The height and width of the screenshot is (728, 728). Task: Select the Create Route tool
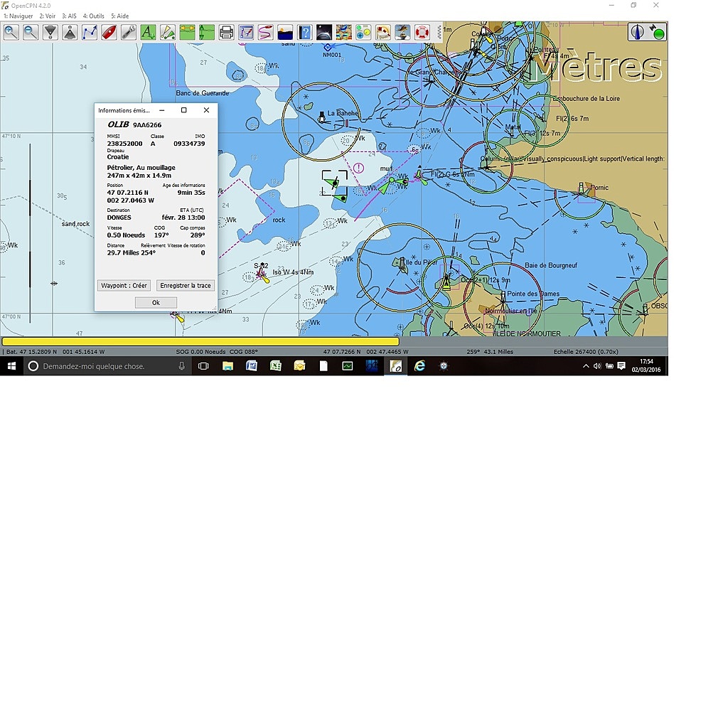[89, 32]
